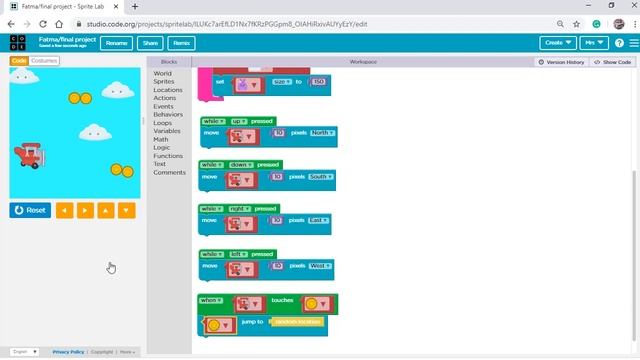
Task: Click the plane sprite in the preview
Action: pos(30,156)
